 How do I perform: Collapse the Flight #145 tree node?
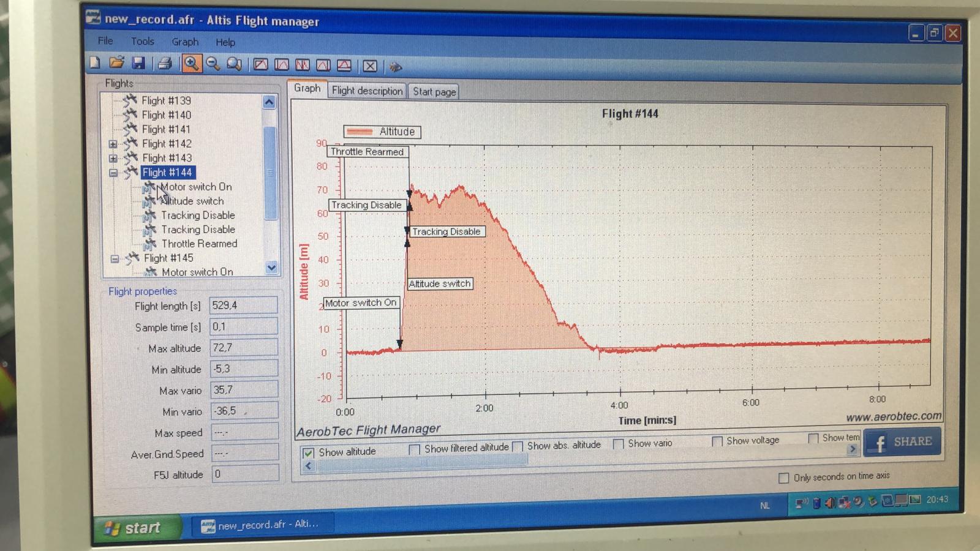(115, 258)
